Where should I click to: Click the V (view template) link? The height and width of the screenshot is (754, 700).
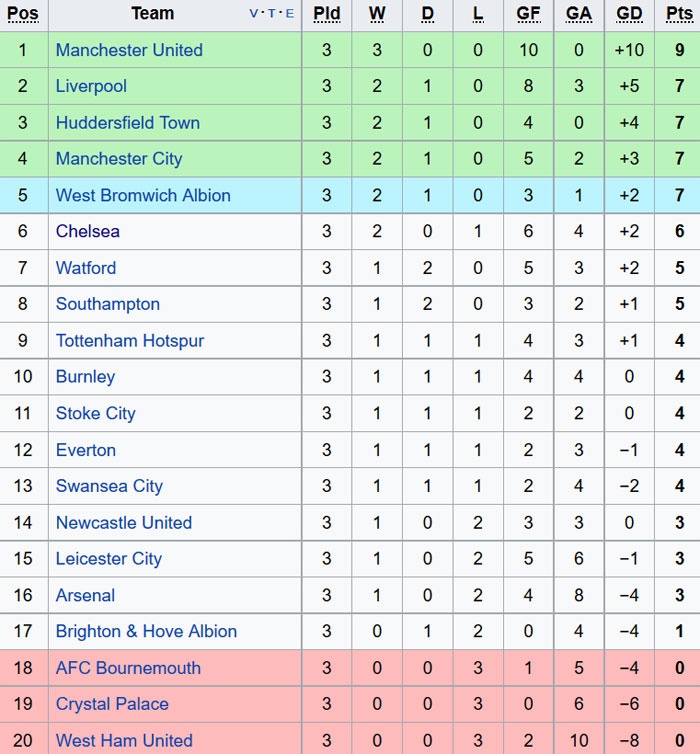(x=254, y=14)
